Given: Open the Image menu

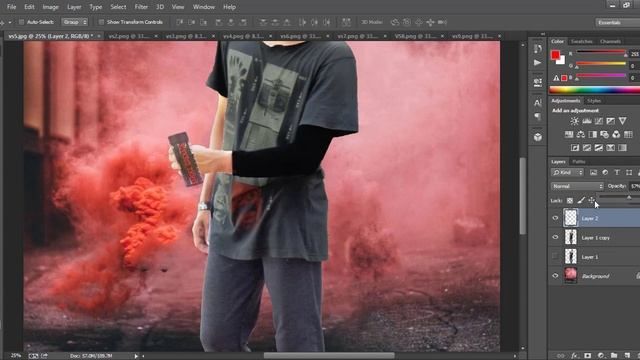Looking at the screenshot, I should click(51, 7).
